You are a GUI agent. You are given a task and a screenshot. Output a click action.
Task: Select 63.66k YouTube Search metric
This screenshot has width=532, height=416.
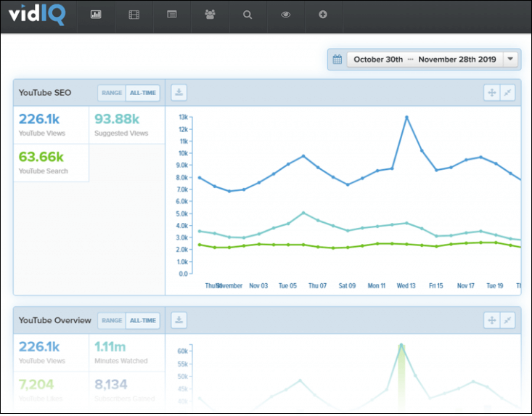tap(52, 163)
